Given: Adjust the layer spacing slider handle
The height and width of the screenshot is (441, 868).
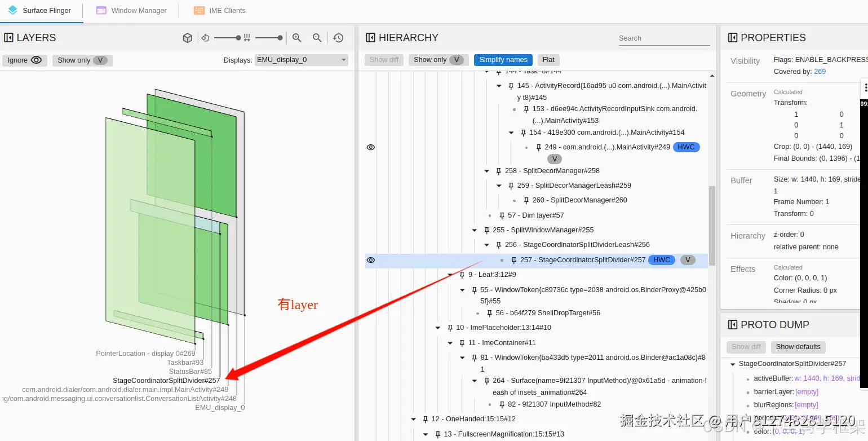Looking at the screenshot, I should tap(280, 38).
